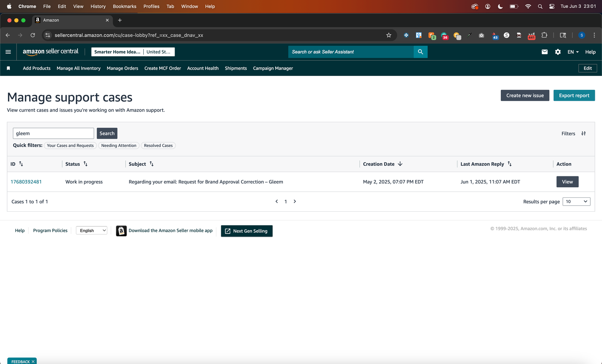Go back in Chrome
The height and width of the screenshot is (364, 602).
8,35
